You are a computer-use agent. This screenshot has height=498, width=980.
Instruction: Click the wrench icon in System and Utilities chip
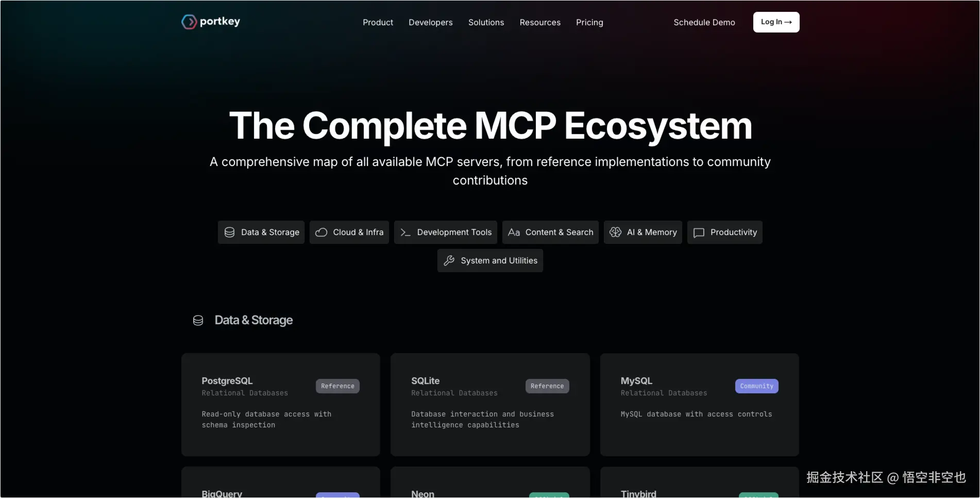449,261
